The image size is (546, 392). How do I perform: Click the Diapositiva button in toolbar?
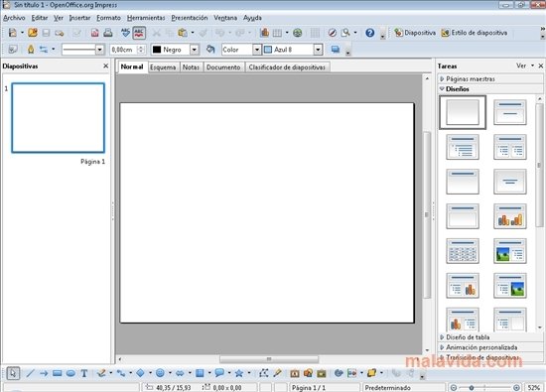[415, 33]
